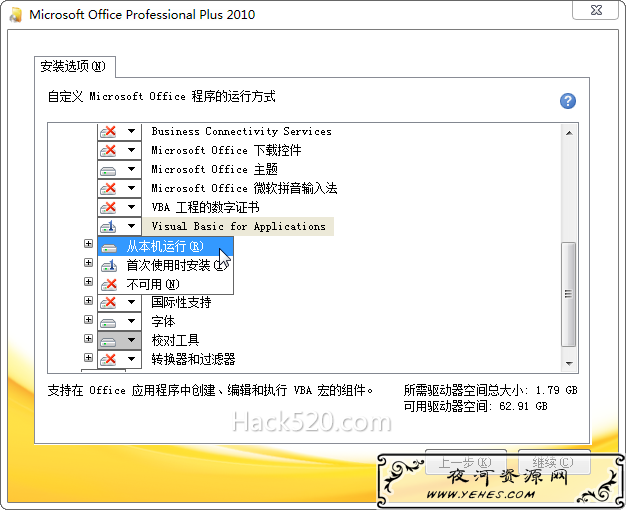The height and width of the screenshot is (510, 626).
Task: Open install dropdown for 国际性支持
Action: [x=131, y=302]
